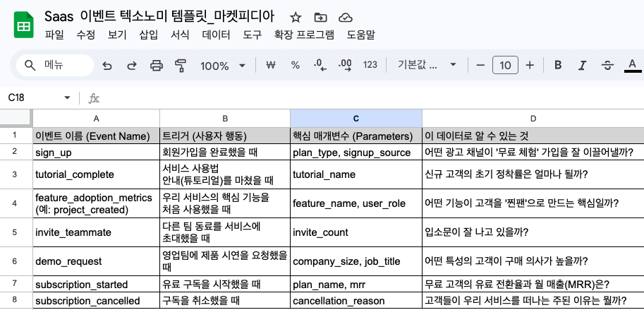Activate the paint format tool
This screenshot has height=310, width=644.
[181, 66]
